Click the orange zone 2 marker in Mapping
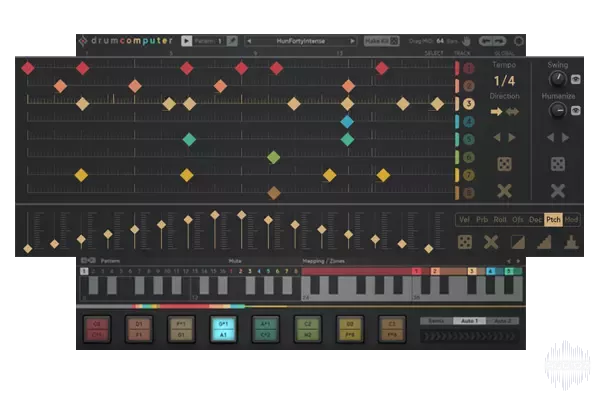The height and width of the screenshot is (400, 600). tap(435, 271)
